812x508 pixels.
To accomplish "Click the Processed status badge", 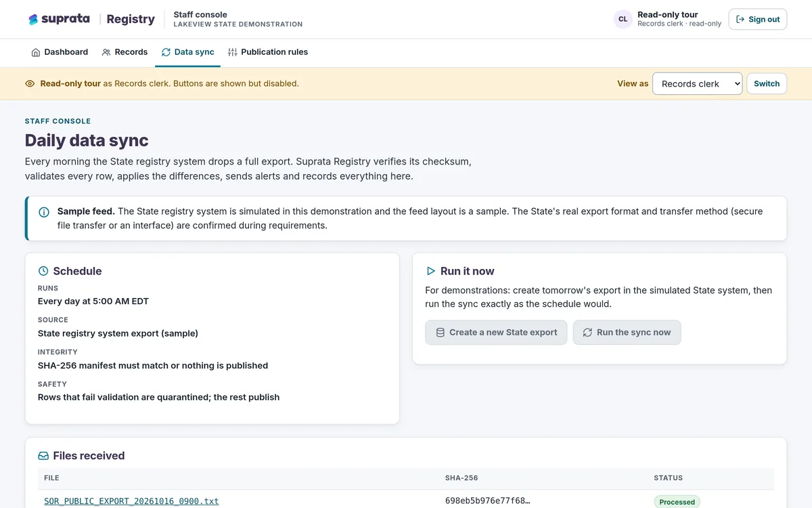I will (677, 502).
